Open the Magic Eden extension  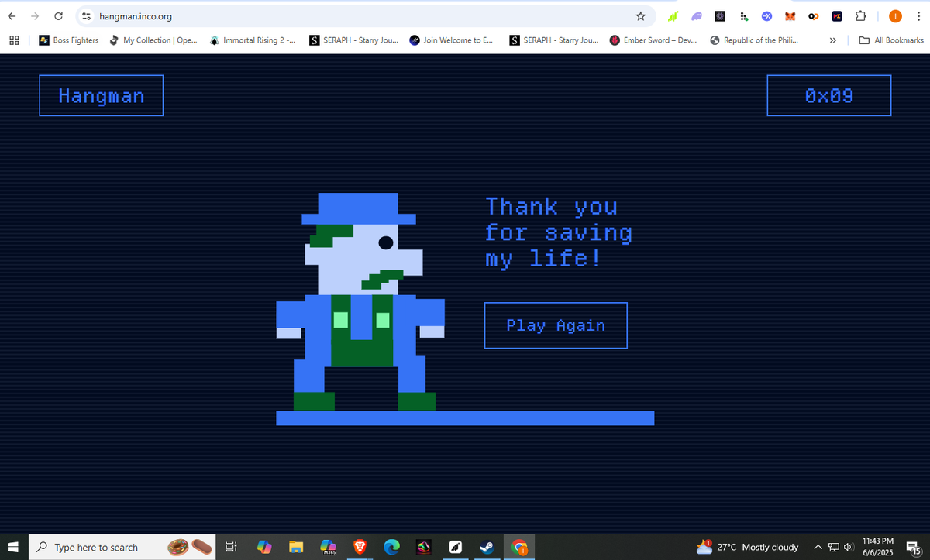tap(836, 15)
